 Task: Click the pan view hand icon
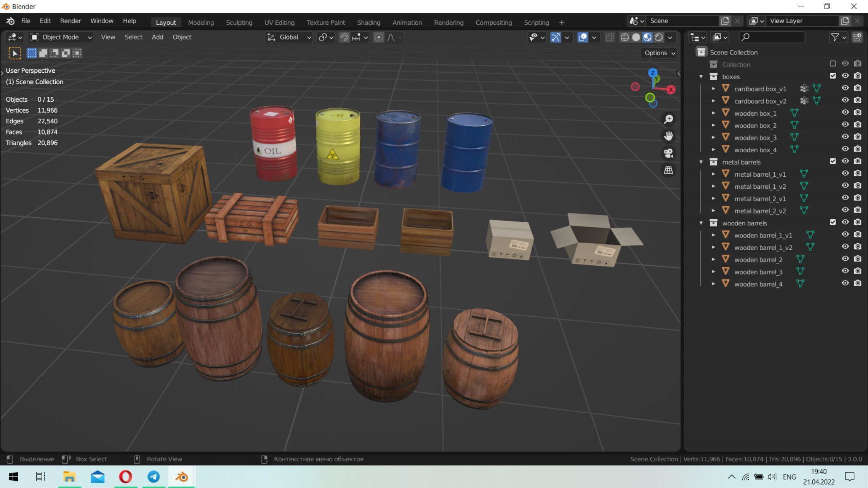[x=668, y=136]
